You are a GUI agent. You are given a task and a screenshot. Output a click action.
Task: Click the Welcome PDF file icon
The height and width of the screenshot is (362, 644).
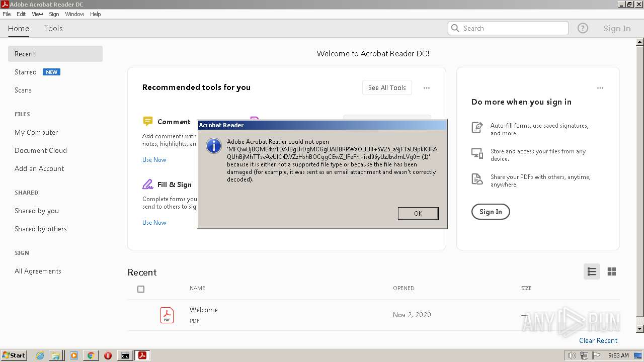pyautogui.click(x=167, y=315)
